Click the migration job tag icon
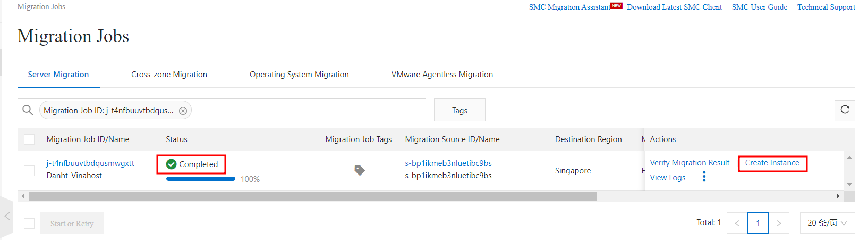The width and height of the screenshot is (868, 240). [360, 170]
